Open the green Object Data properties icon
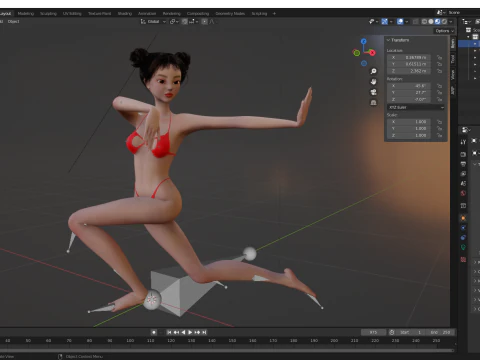The height and width of the screenshot is (360, 480). tap(463, 247)
